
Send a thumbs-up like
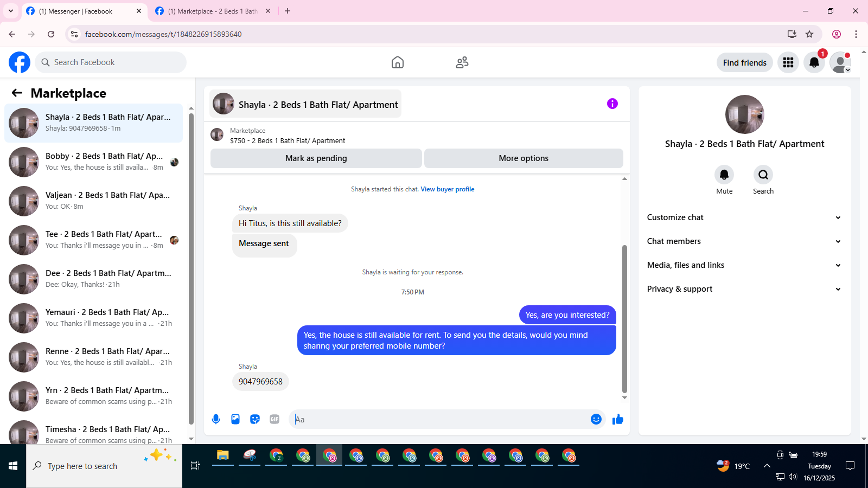pos(618,419)
